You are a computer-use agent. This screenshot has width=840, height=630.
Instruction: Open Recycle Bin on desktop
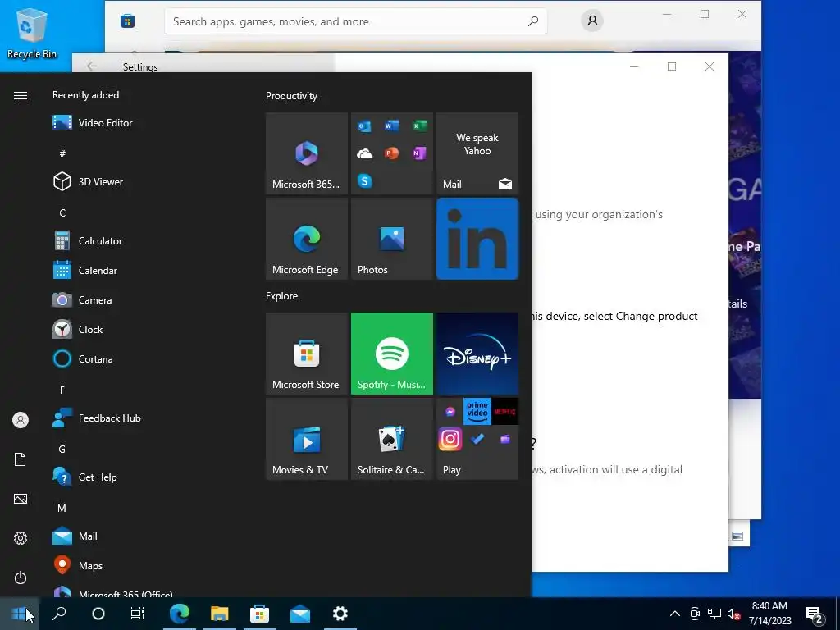[x=32, y=33]
